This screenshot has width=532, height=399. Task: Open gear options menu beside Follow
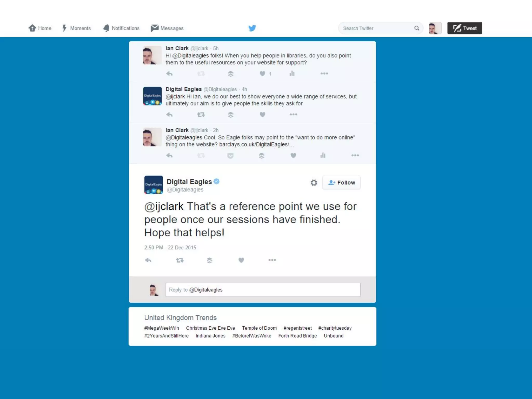tap(314, 183)
